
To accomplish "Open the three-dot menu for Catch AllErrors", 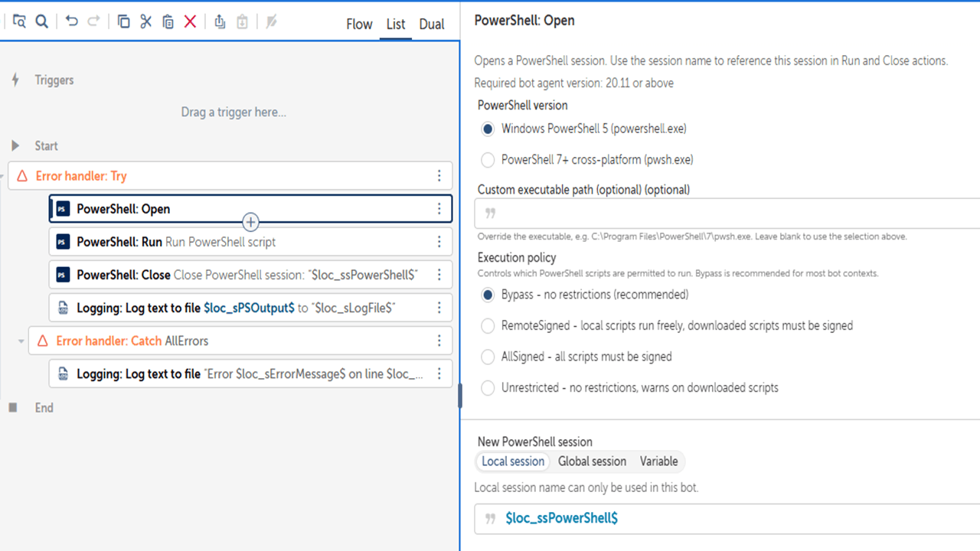I will [439, 341].
